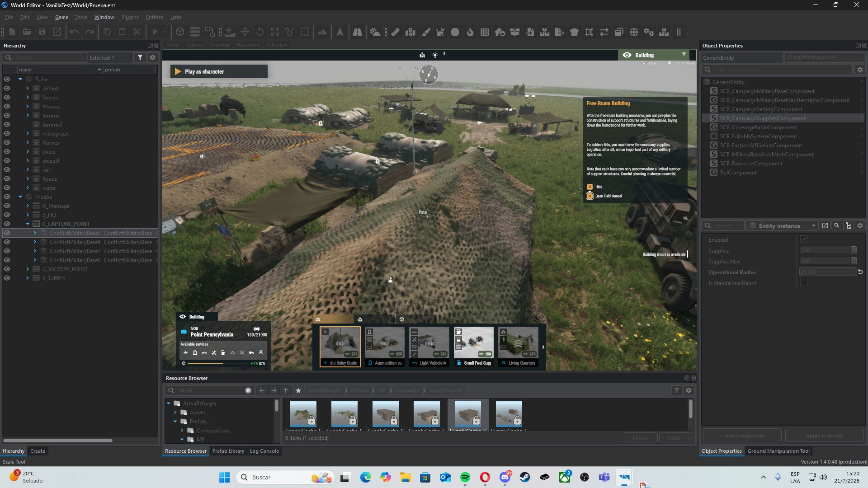Open the Entity instance dropdown
The height and width of the screenshot is (488, 868).
[814, 225]
